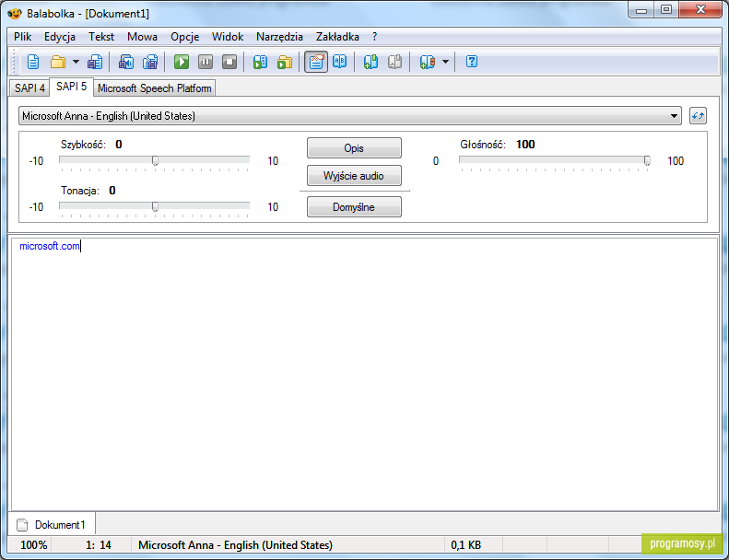
Task: Click the yellow folders with play icon
Action: coord(285,62)
